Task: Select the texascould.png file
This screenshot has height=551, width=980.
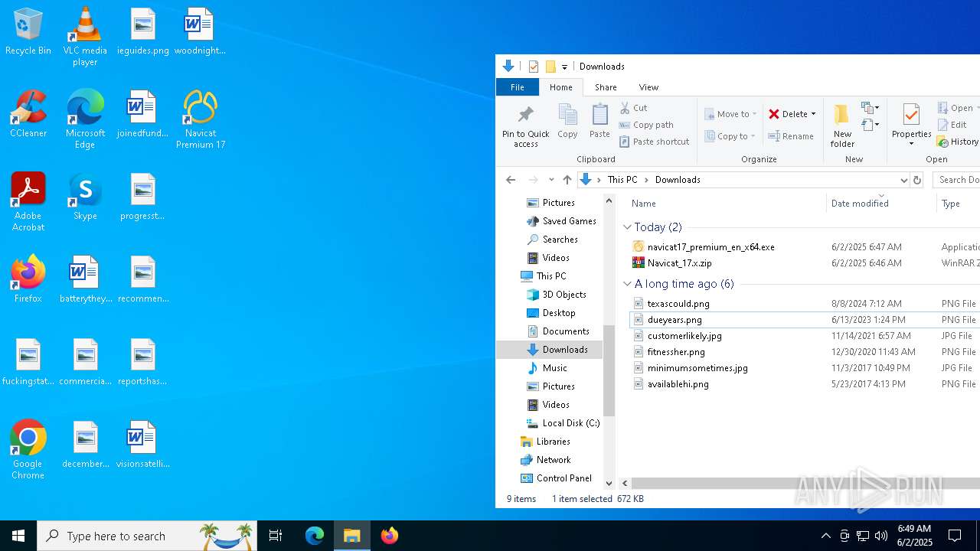Action: point(678,304)
